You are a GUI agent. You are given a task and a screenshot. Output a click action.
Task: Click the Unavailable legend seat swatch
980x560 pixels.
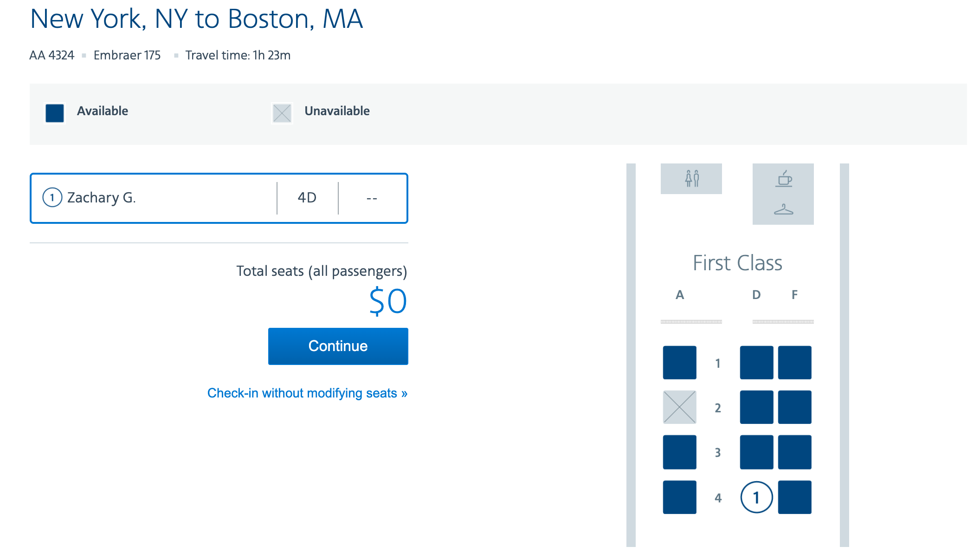282,113
